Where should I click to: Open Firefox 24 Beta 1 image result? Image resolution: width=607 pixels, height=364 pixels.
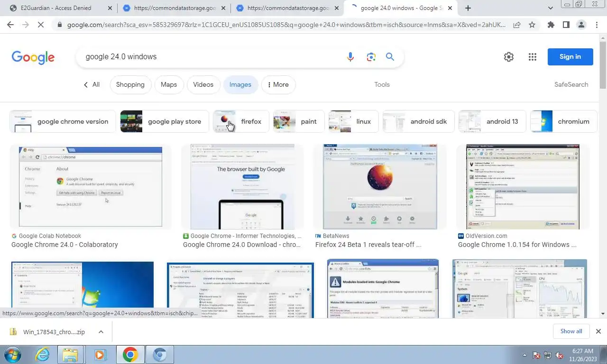(x=380, y=187)
